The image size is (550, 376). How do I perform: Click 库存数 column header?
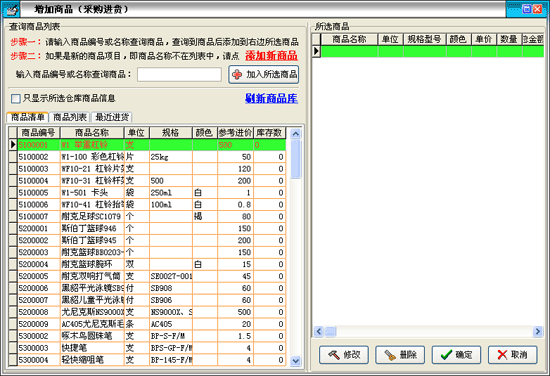[x=269, y=133]
